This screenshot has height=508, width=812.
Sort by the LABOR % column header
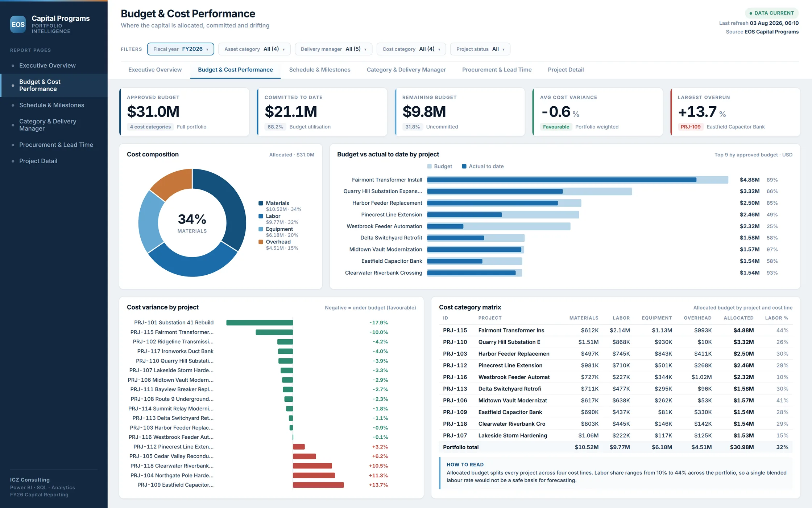[x=776, y=318]
